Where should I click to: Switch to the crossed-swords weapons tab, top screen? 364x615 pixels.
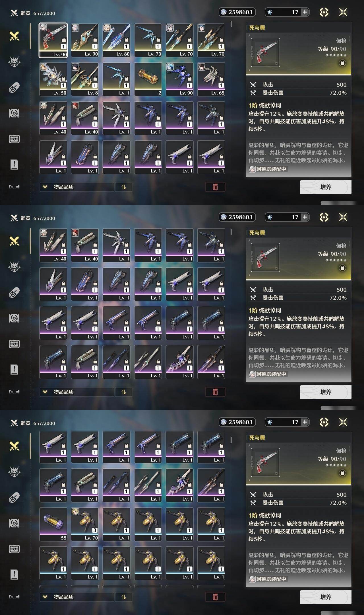click(14, 36)
